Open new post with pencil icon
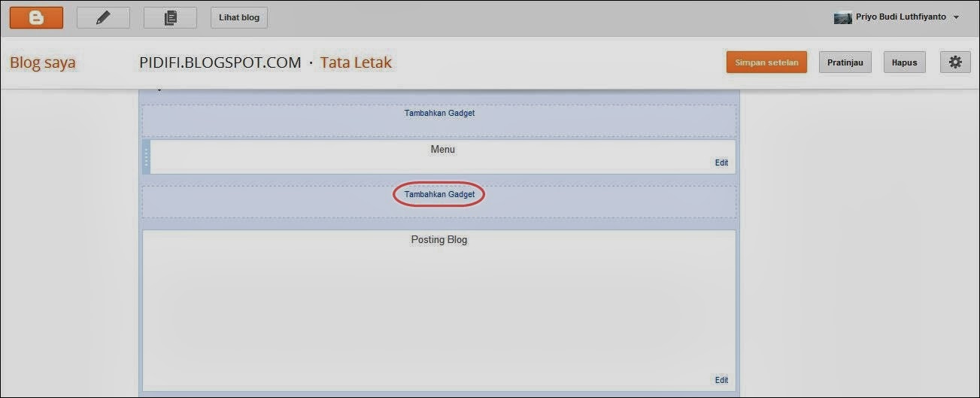Screen dimensions: 980x398 [103, 17]
